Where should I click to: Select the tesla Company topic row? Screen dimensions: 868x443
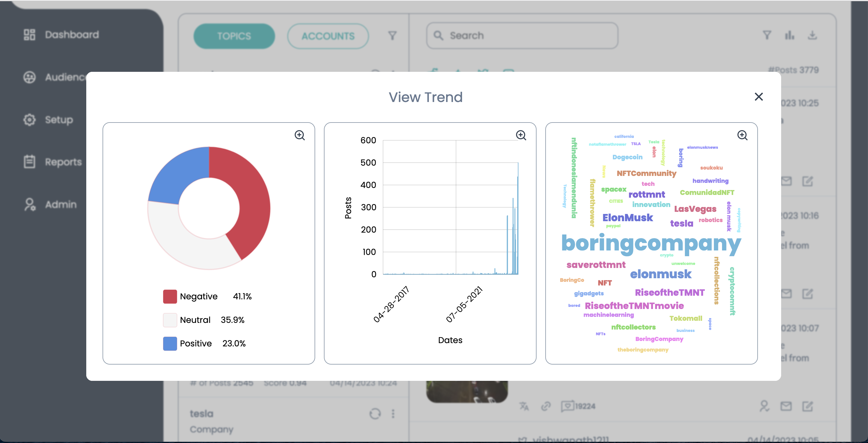pos(293,420)
